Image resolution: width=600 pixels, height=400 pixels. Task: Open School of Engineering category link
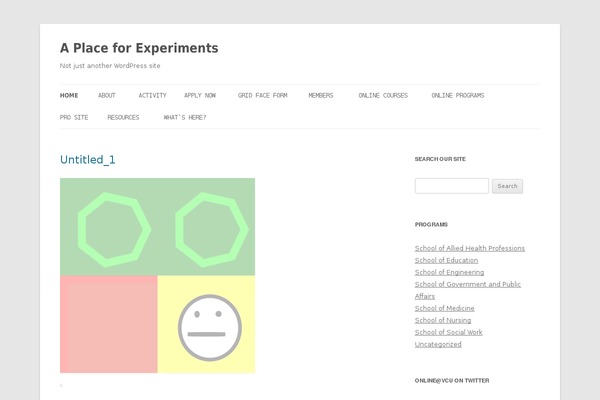point(449,272)
